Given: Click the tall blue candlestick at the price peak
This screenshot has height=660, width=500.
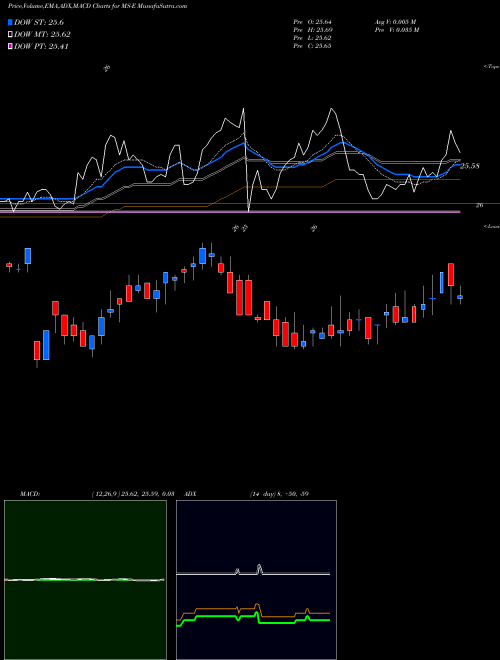Looking at the screenshot, I should click(x=202, y=256).
